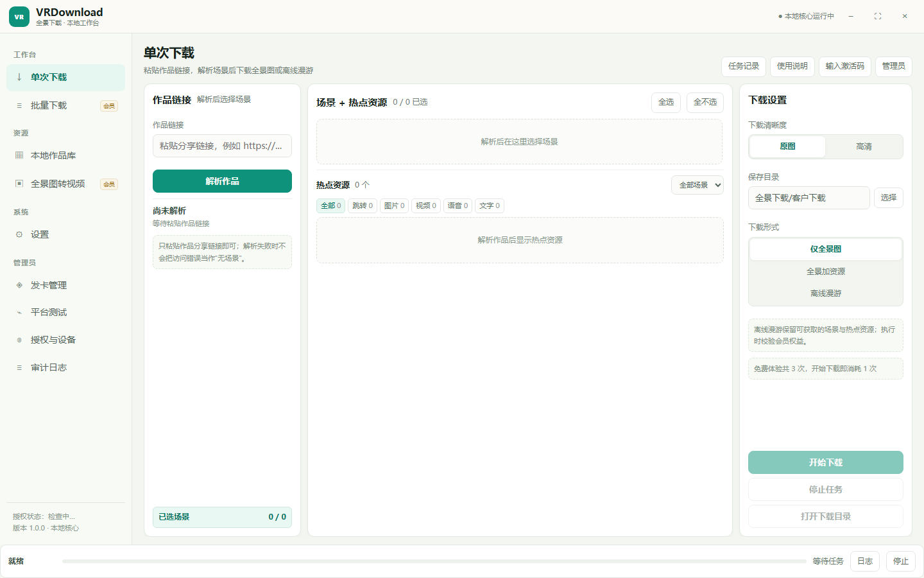Choose 全景加资源 download mode
Screen dimensions: 924x578
[826, 272]
